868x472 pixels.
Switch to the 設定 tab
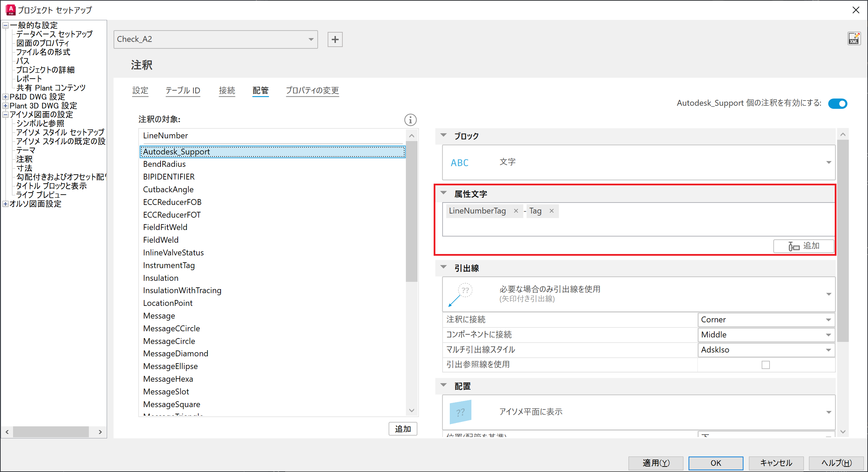click(x=140, y=91)
